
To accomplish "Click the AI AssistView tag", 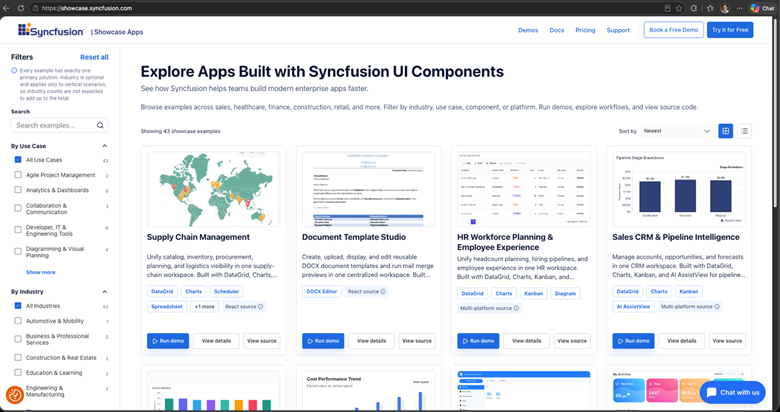I will [633, 307].
